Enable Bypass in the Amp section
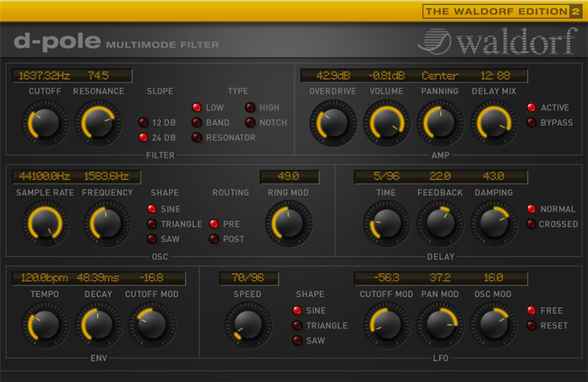 [x=532, y=123]
